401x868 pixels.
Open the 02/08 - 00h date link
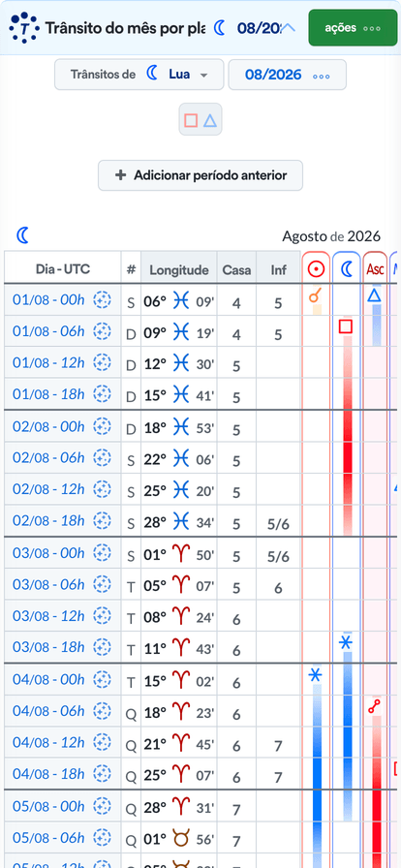point(48,427)
